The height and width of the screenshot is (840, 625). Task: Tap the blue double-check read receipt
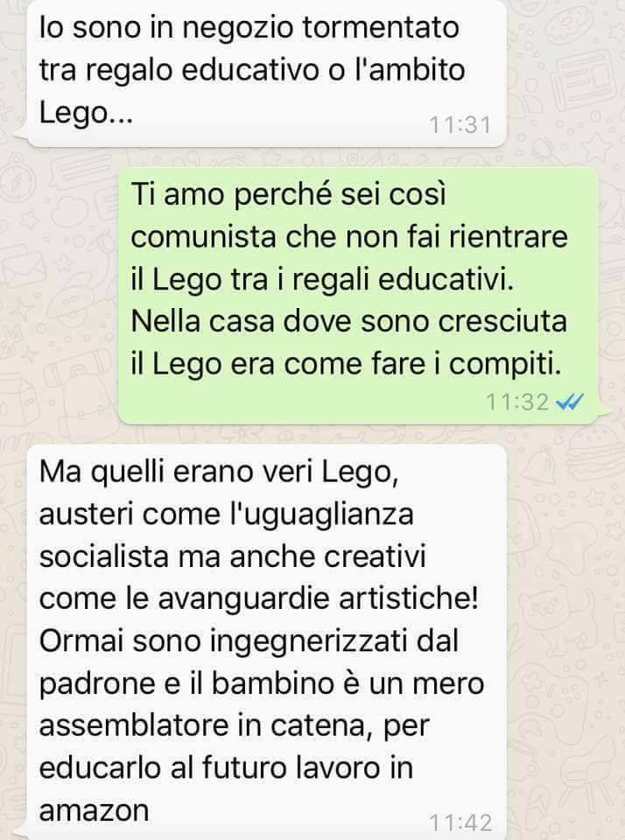[x=570, y=402]
